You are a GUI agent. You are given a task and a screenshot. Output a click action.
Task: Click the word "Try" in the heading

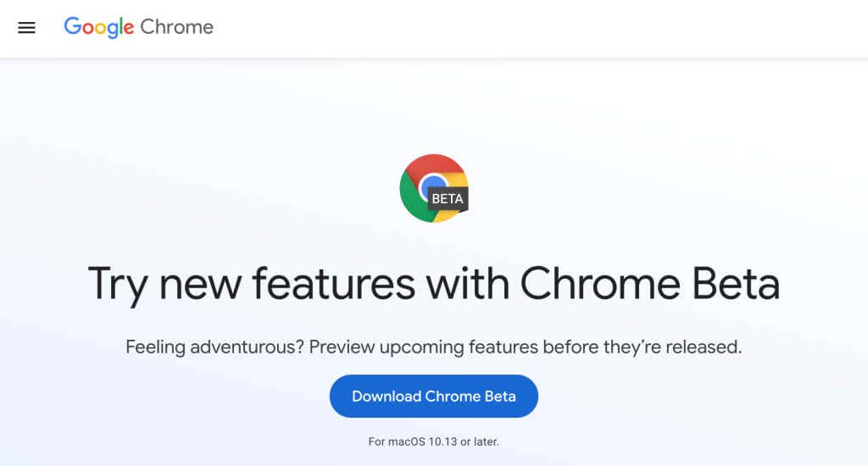click(x=117, y=284)
